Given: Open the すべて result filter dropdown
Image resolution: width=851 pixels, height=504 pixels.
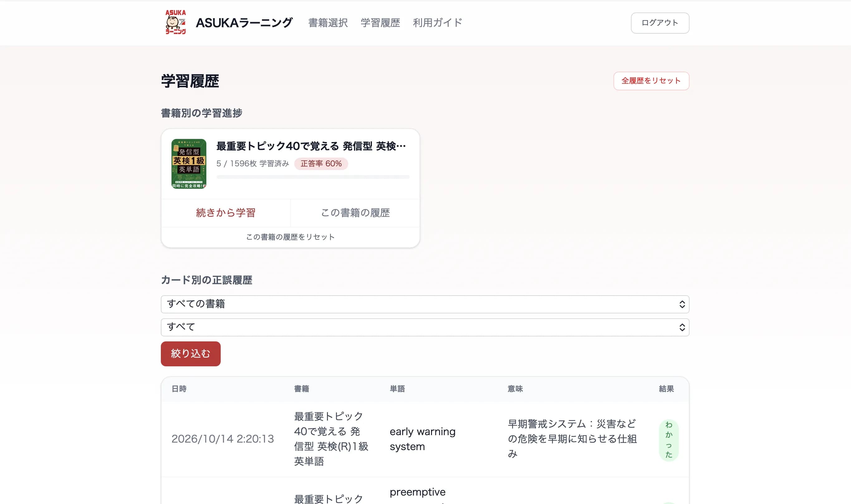Looking at the screenshot, I should [425, 327].
